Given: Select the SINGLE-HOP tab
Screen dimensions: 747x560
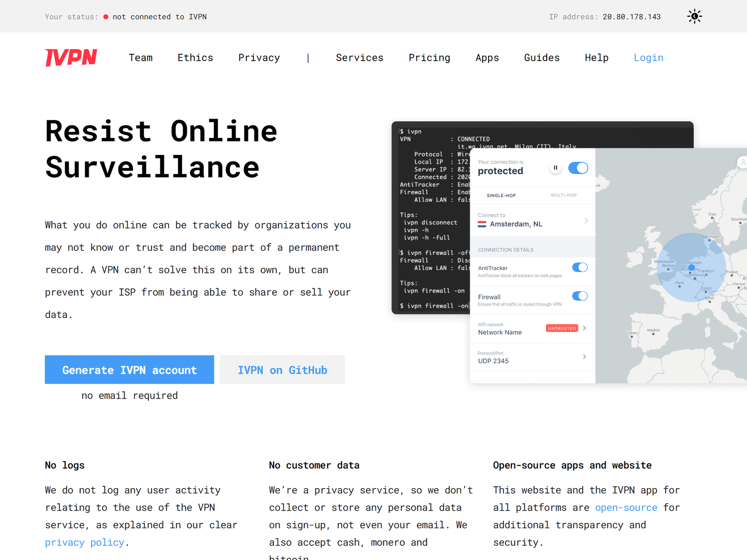Looking at the screenshot, I should click(501, 196).
